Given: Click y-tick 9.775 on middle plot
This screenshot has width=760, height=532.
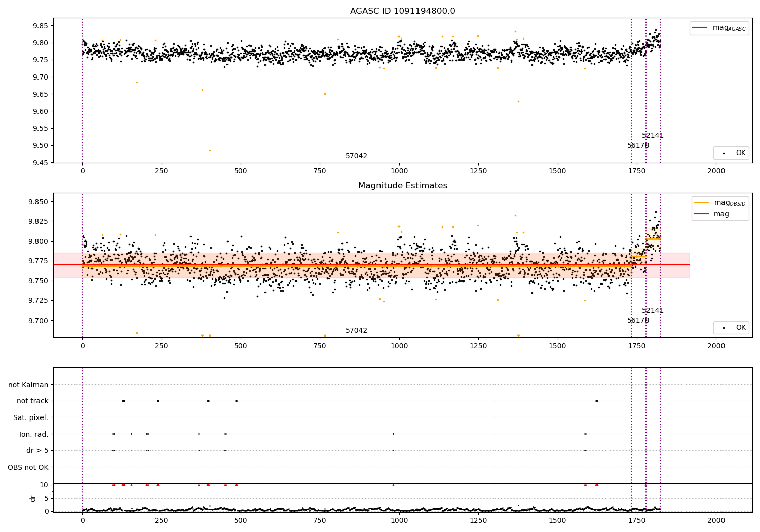Looking at the screenshot, I should click(x=38, y=261).
